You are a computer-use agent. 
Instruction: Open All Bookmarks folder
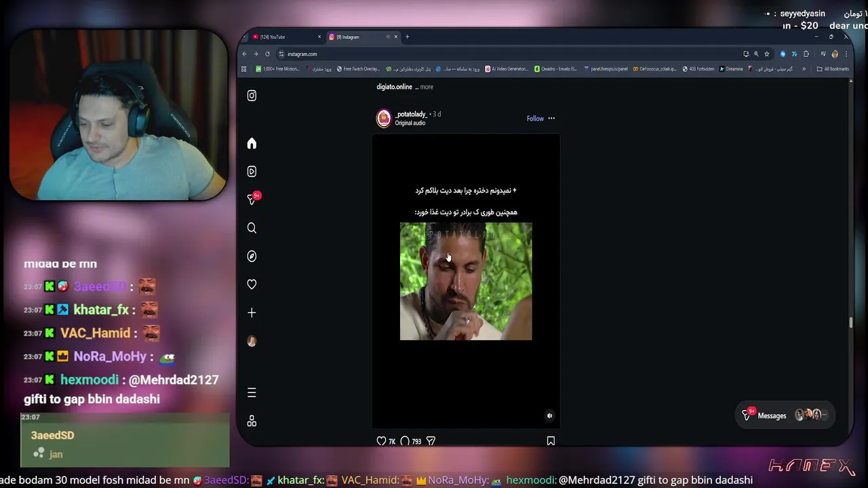(x=833, y=68)
